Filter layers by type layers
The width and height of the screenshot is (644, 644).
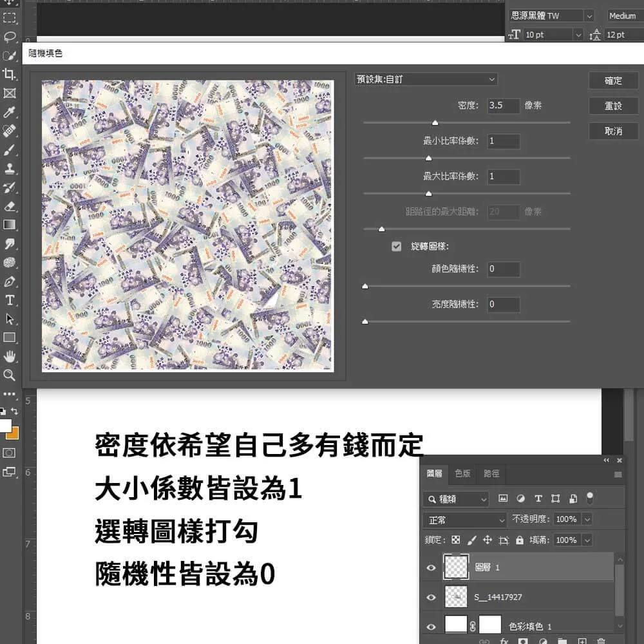[538, 498]
